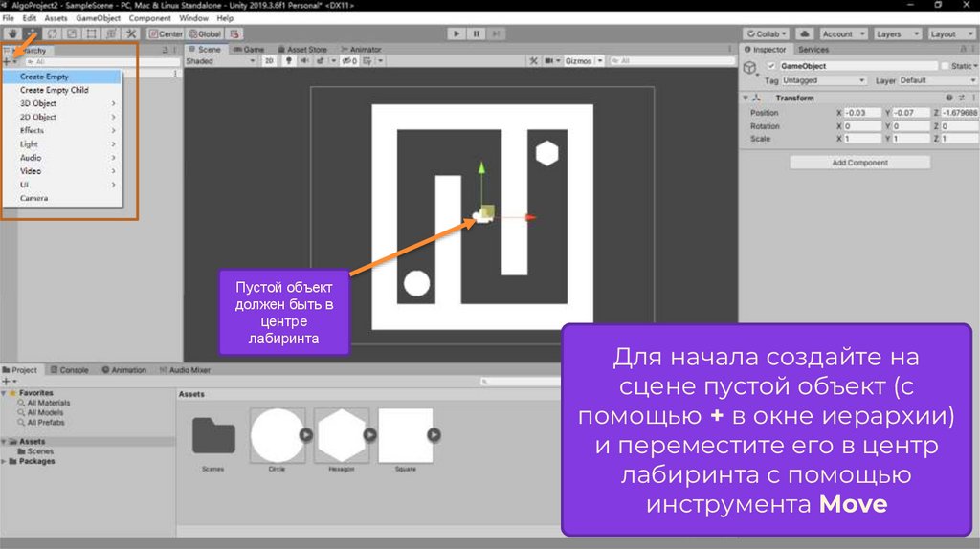Image resolution: width=980 pixels, height=549 pixels.
Task: Choose Create Empty from the menu
Action: click(45, 77)
